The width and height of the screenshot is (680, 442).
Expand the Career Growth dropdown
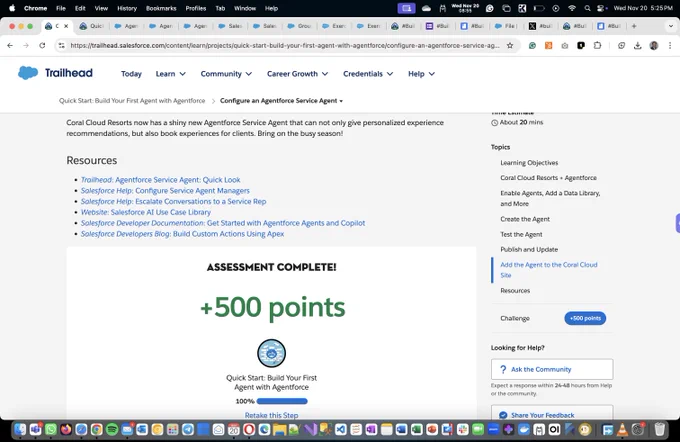[298, 74]
